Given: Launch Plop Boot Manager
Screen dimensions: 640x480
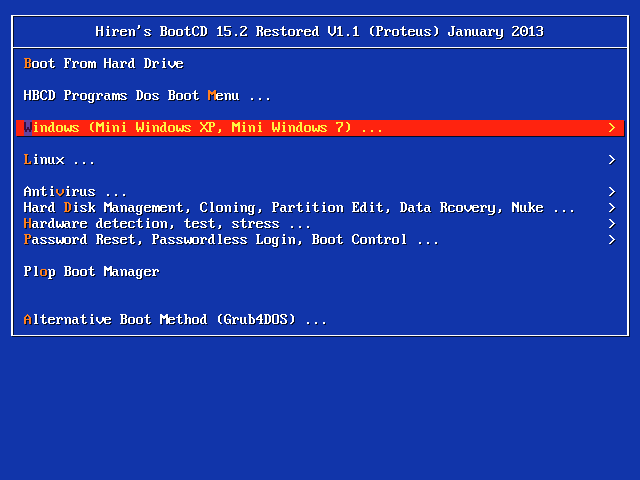Looking at the screenshot, I should tap(91, 272).
